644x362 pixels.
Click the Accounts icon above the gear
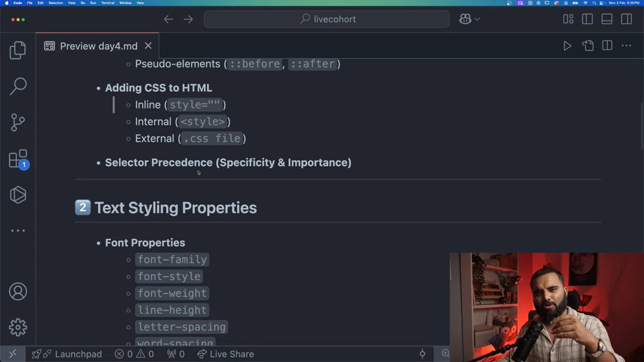(18, 291)
